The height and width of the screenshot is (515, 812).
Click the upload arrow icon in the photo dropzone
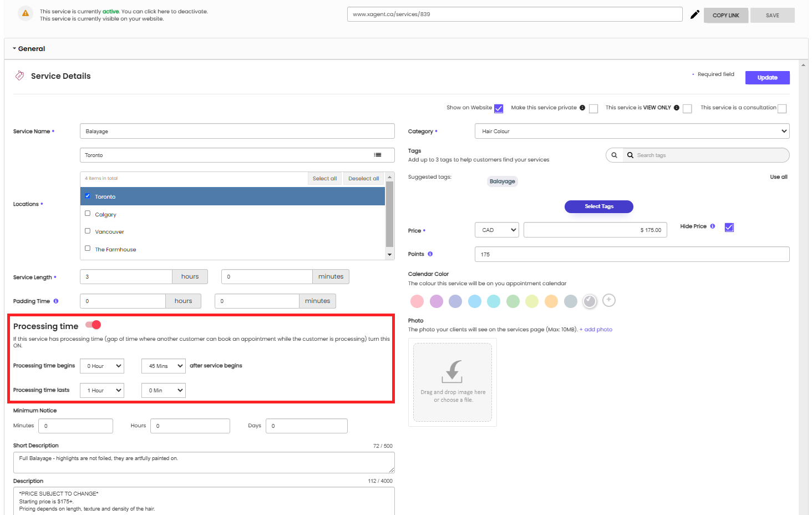(x=452, y=371)
